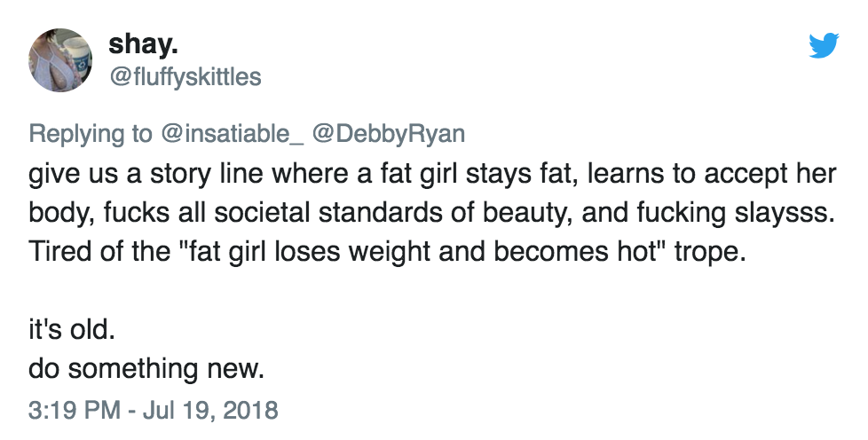Select the line beginning "body, fucks all societal"
Viewport: 868px width, 440px height.
(x=430, y=213)
